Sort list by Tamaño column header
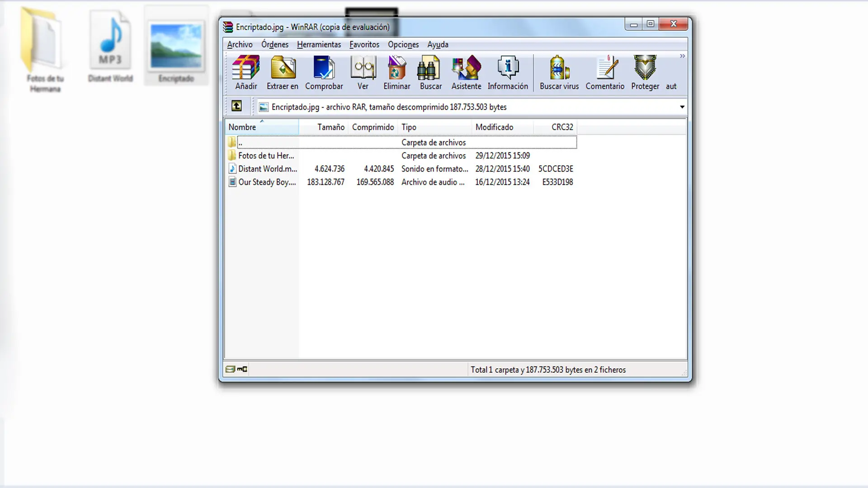Screen dimensions: 868x488 tap(324, 127)
